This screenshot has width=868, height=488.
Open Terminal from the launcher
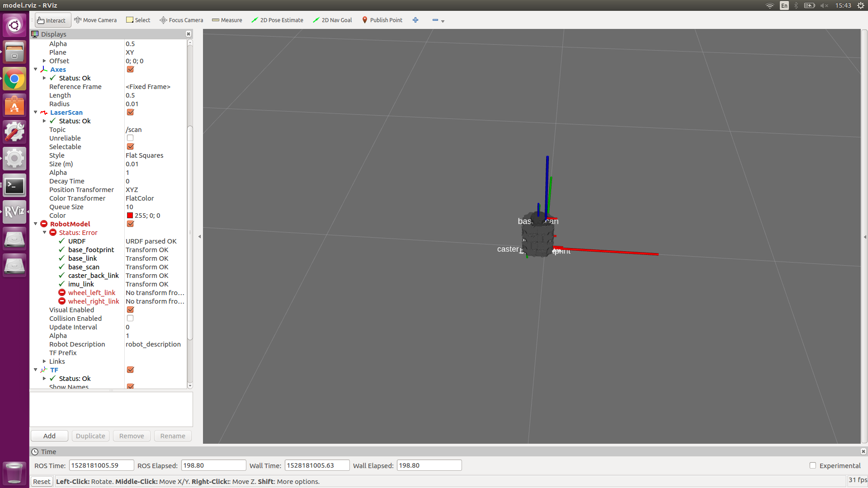pos(14,186)
